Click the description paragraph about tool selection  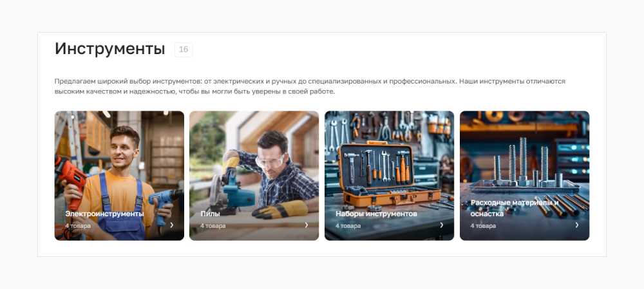coord(310,87)
